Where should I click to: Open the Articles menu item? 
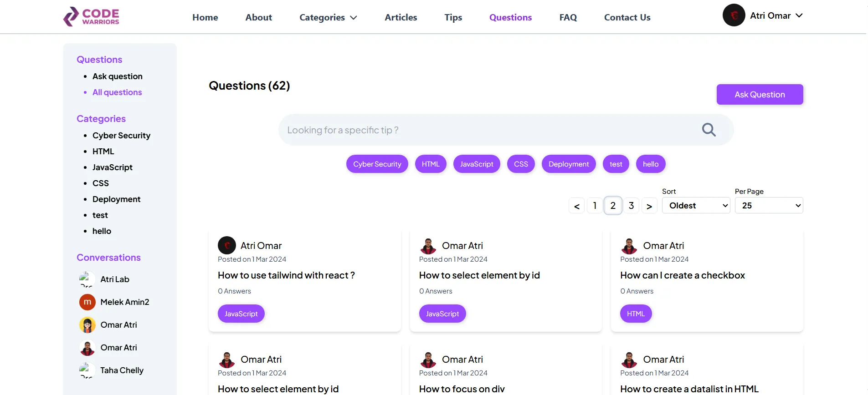[x=401, y=17]
